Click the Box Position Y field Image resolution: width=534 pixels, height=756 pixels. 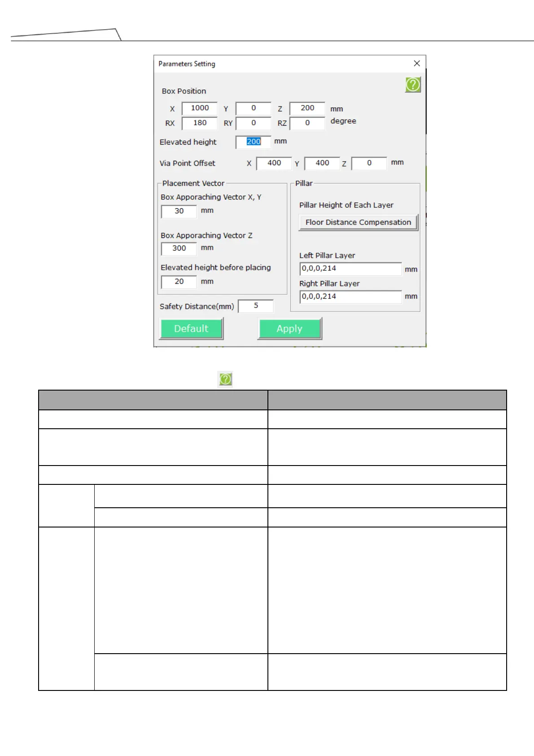(x=254, y=108)
